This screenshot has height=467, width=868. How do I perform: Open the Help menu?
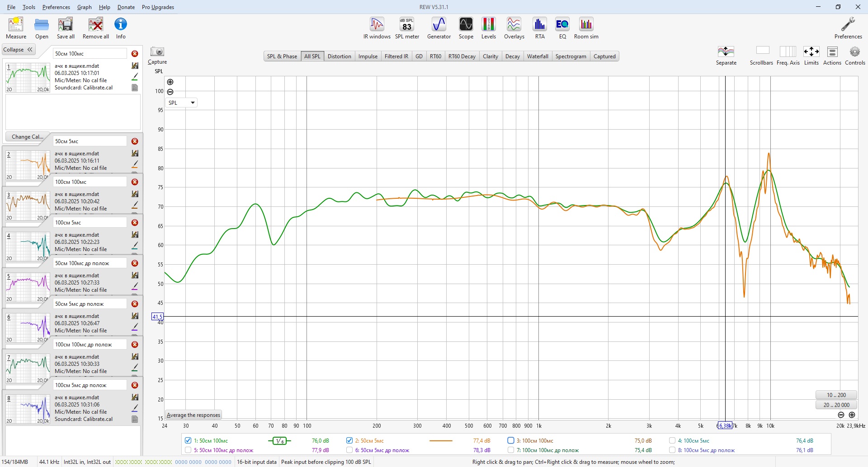coord(104,7)
